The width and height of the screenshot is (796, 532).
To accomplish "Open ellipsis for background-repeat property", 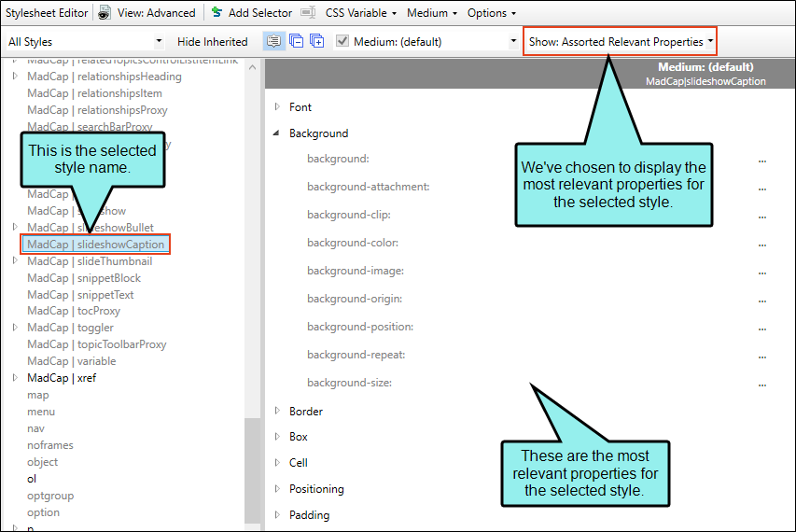I will click(762, 357).
